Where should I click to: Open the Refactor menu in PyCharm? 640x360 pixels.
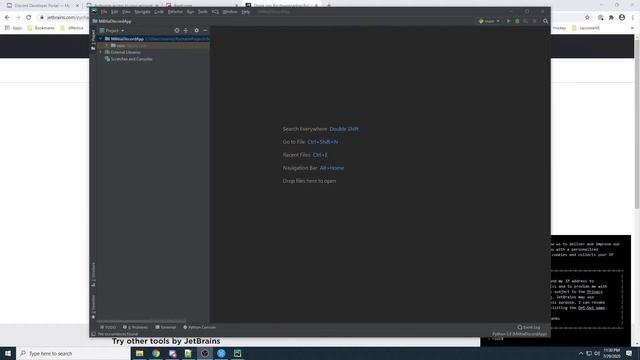click(x=175, y=12)
